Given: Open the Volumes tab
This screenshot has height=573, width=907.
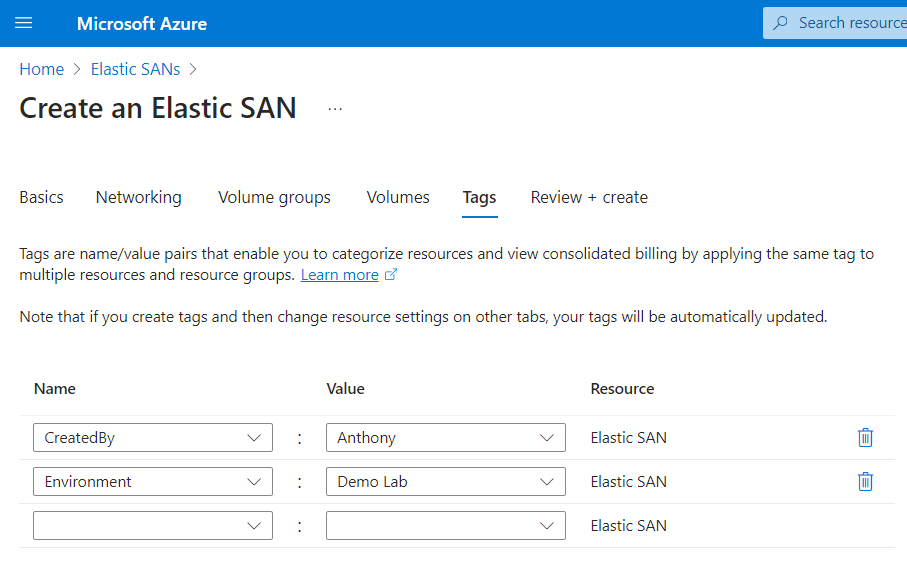Looking at the screenshot, I should 398,198.
